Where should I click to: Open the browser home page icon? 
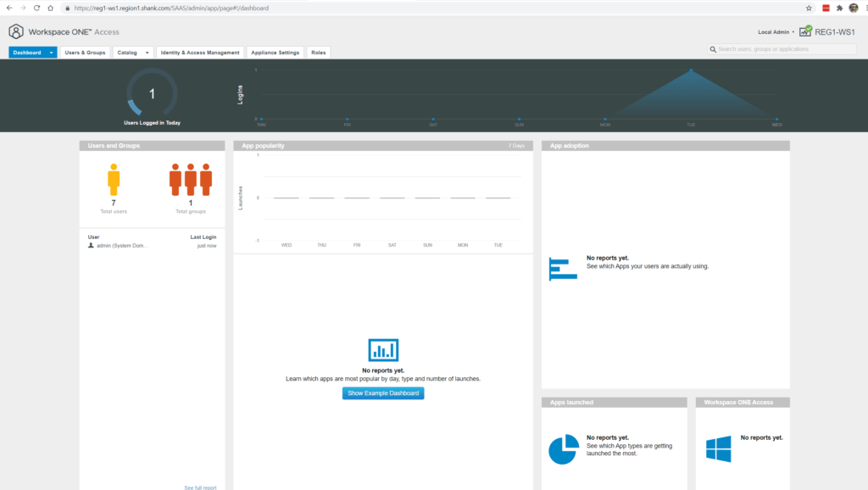(50, 8)
